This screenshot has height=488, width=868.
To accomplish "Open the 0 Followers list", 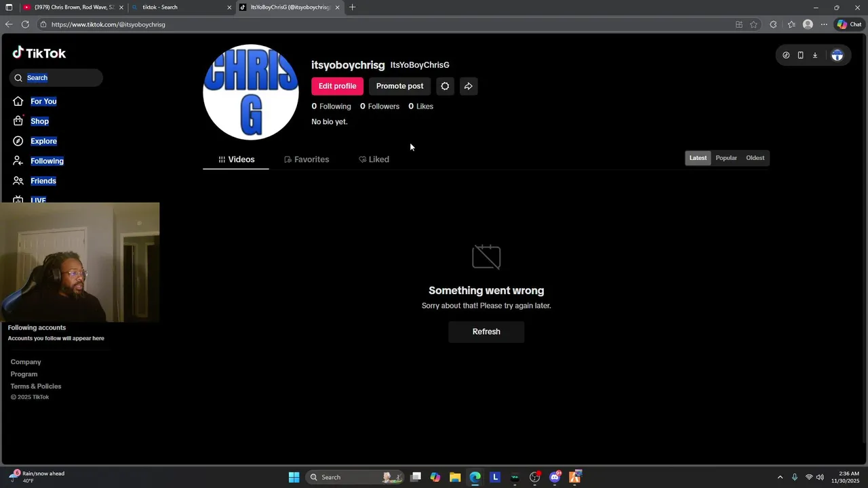I will pos(380,106).
